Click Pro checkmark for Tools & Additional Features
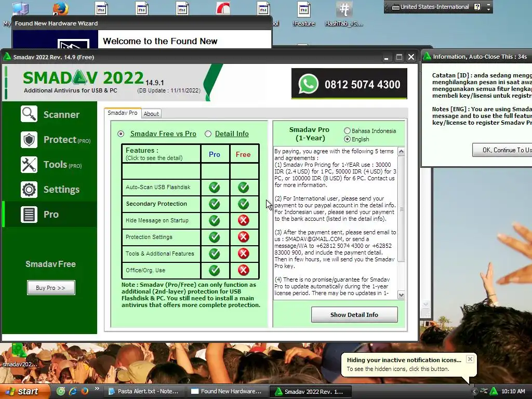Viewport: 532px width, 399px height. (215, 254)
